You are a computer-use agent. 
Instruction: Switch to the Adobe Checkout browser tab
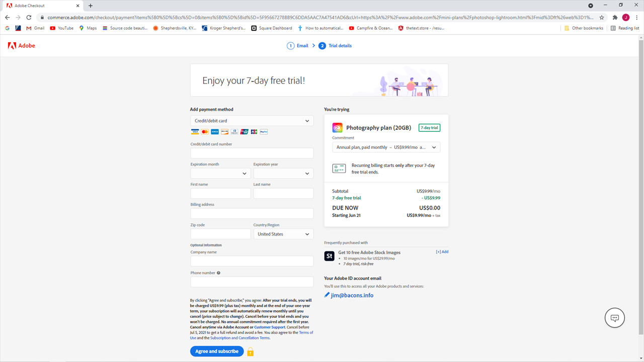[x=43, y=6]
